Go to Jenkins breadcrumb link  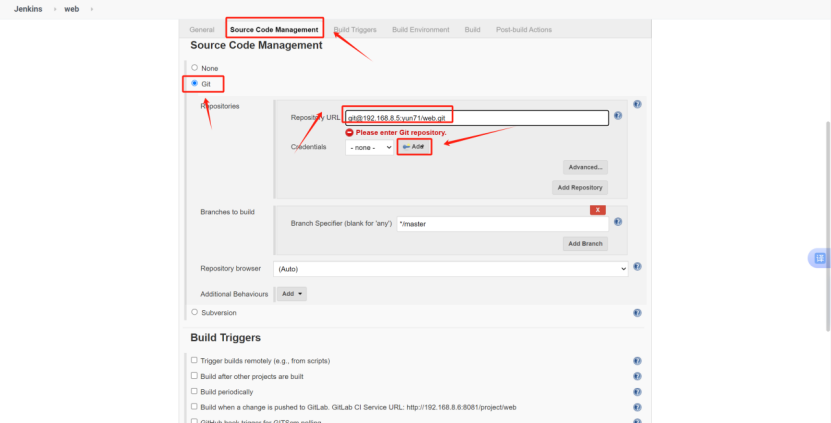pos(28,9)
